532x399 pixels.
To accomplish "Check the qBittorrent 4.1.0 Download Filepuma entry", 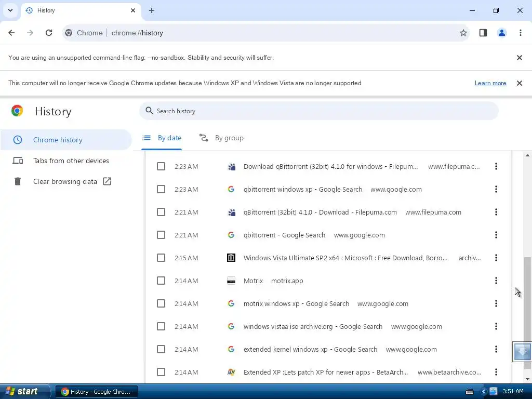I will 161,212.
